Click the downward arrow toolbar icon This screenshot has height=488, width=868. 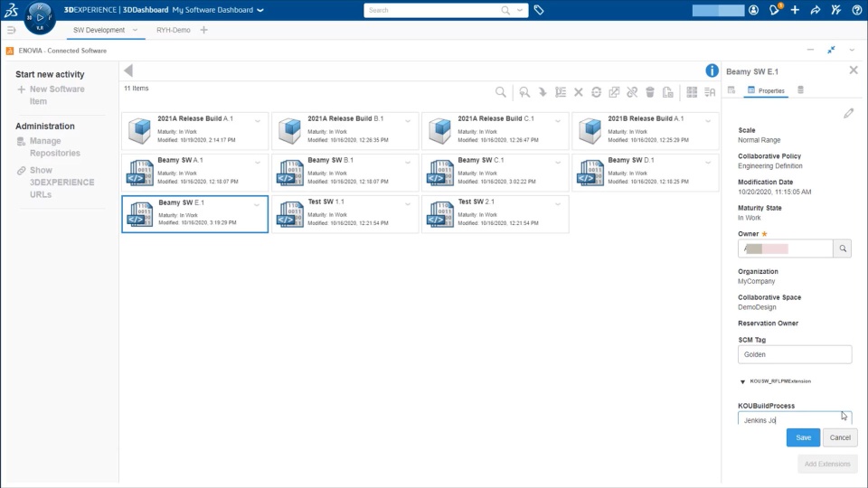tap(542, 92)
